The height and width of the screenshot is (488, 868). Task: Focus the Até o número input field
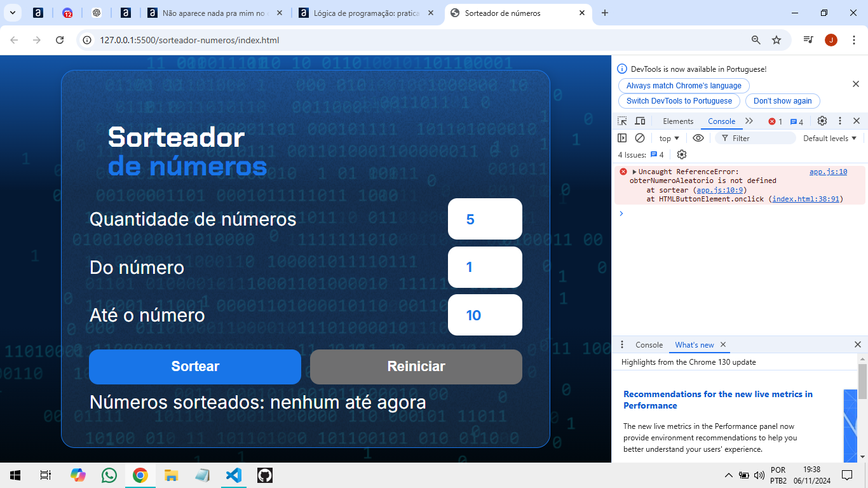pyautogui.click(x=485, y=315)
